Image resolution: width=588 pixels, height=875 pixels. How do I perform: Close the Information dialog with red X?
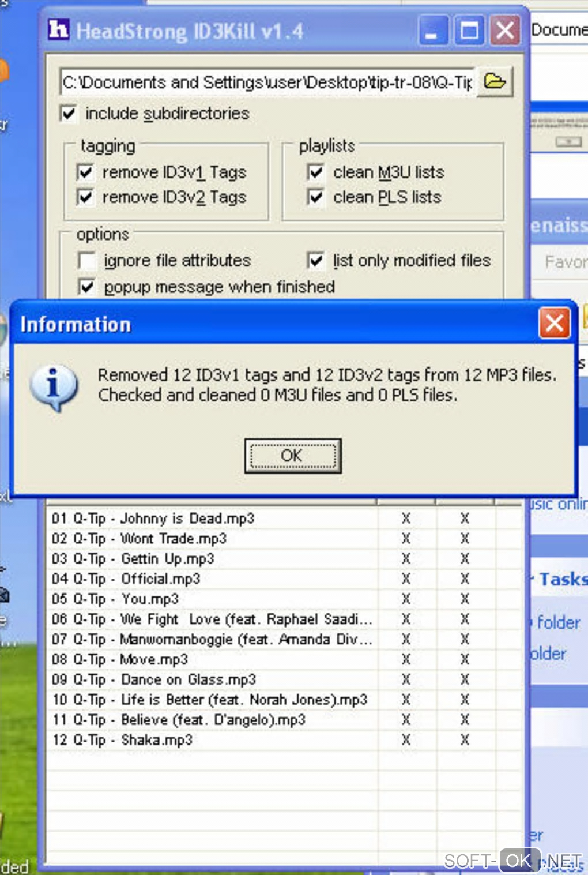point(555,323)
